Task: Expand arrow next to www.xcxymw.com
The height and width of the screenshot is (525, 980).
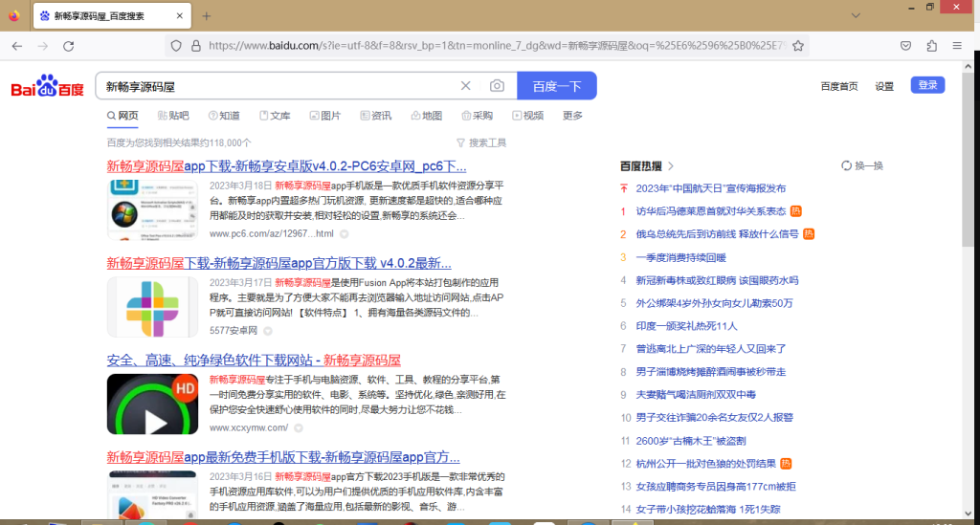Action: [299, 428]
